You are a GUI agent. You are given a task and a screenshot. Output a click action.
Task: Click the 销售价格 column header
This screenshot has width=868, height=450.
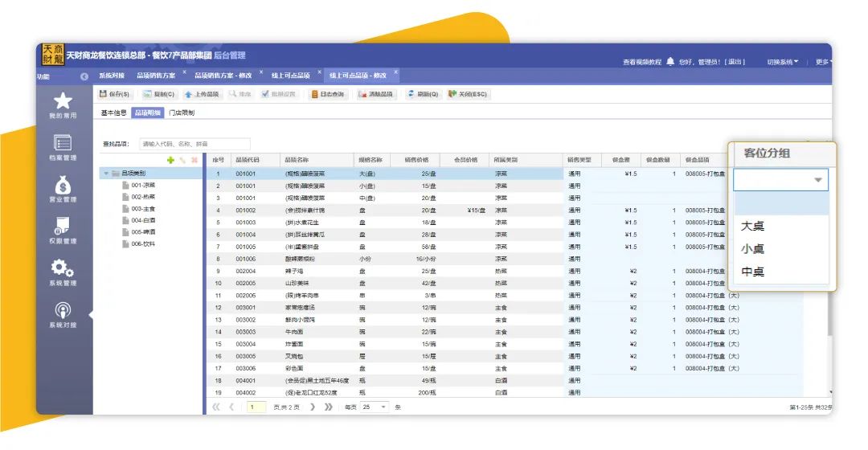click(x=416, y=160)
